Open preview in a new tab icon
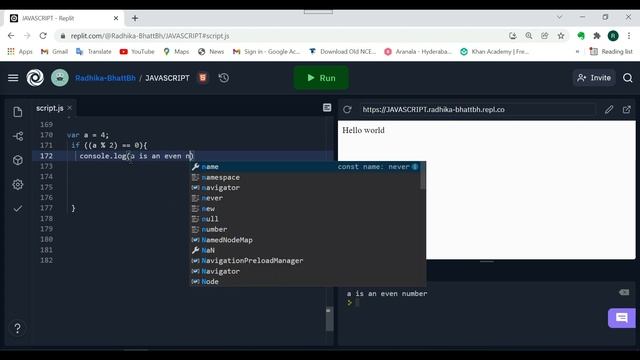 click(x=627, y=109)
